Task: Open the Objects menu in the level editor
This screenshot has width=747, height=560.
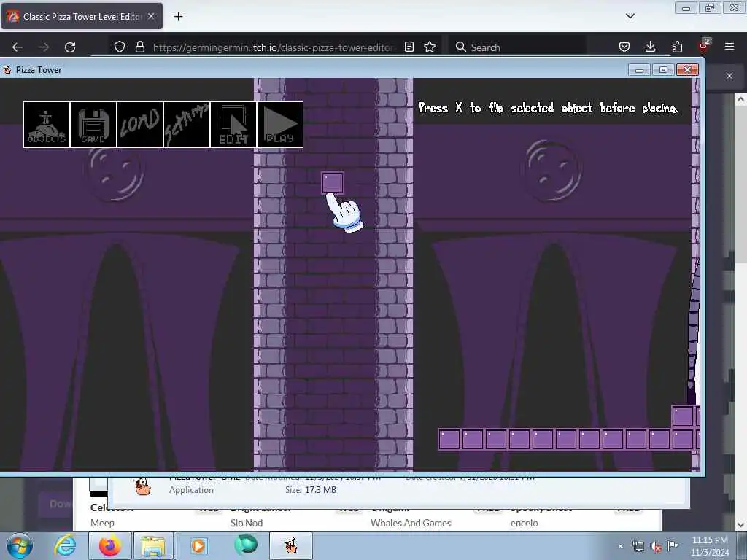Action: tap(47, 125)
